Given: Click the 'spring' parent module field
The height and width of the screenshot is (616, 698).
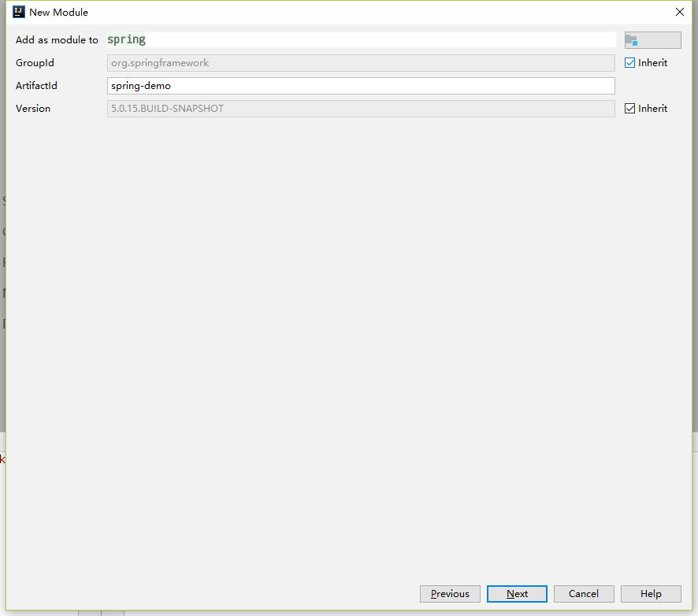Looking at the screenshot, I should point(361,39).
